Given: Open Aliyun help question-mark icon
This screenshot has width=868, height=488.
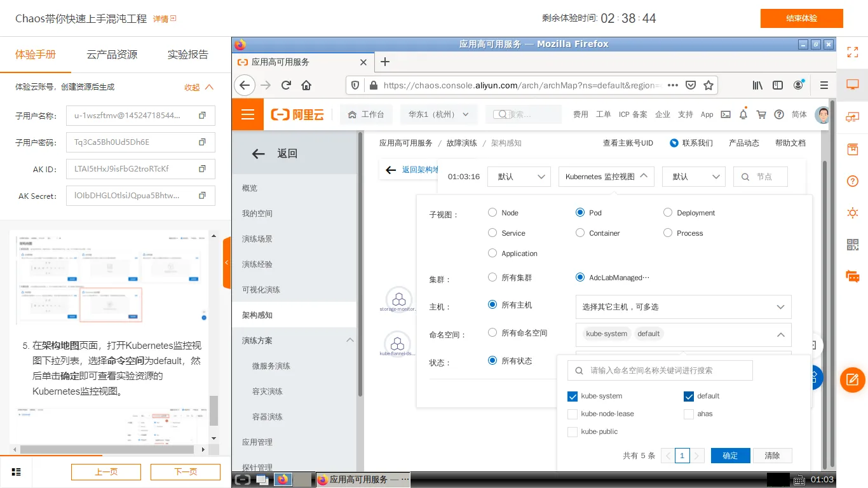Looking at the screenshot, I should pos(779,114).
